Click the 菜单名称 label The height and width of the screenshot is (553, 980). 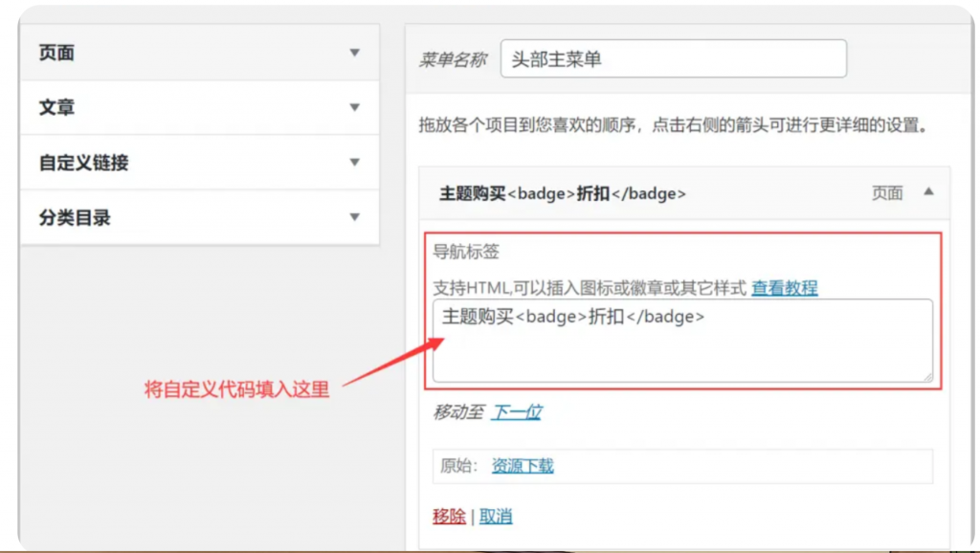(x=453, y=59)
